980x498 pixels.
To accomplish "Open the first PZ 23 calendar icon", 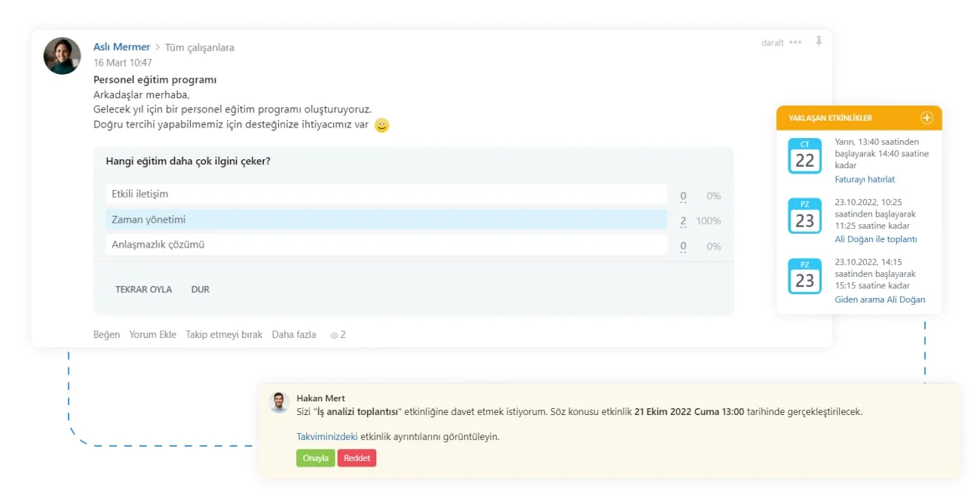I will [804, 217].
